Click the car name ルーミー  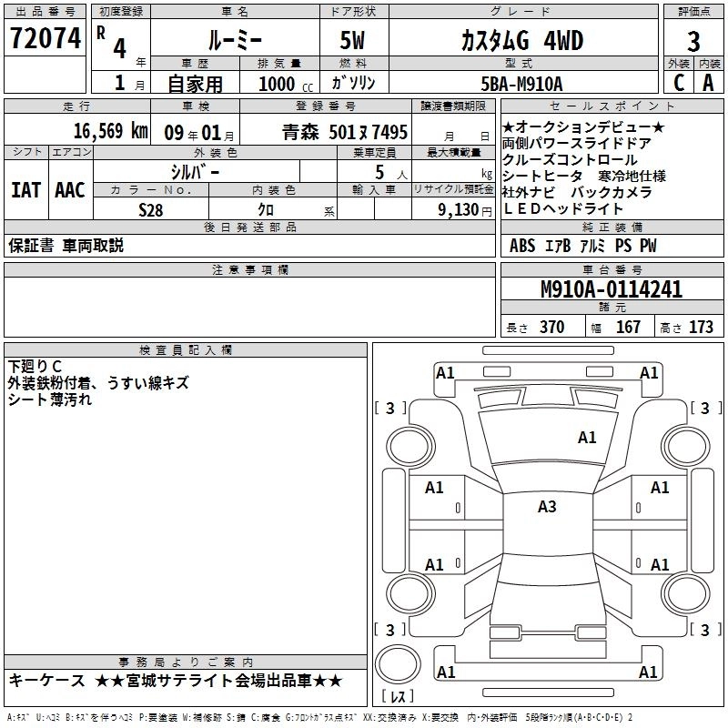pos(235,40)
